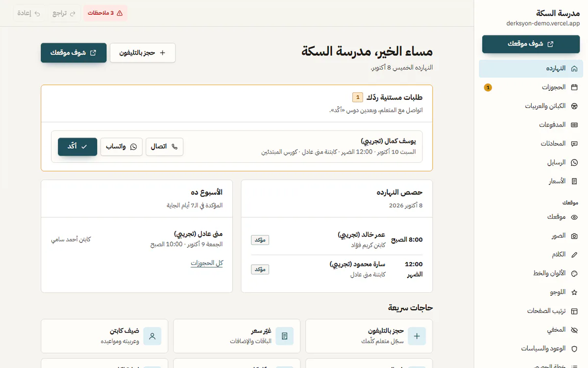Click the receipt icon beside الأسعار

(x=575, y=181)
